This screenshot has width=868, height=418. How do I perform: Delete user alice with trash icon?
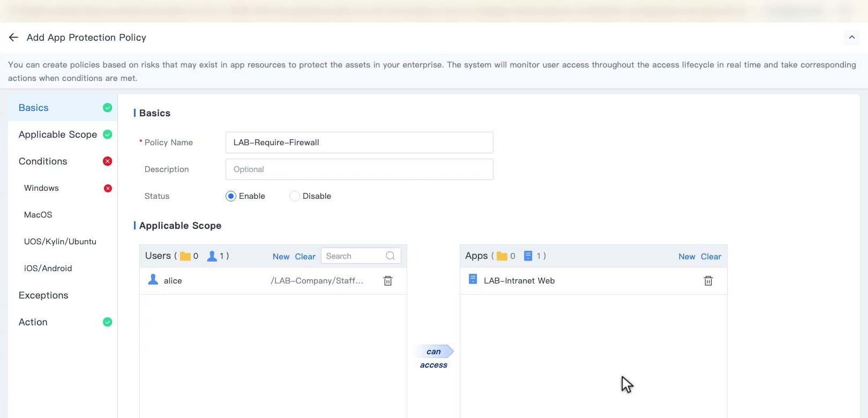pos(388,281)
